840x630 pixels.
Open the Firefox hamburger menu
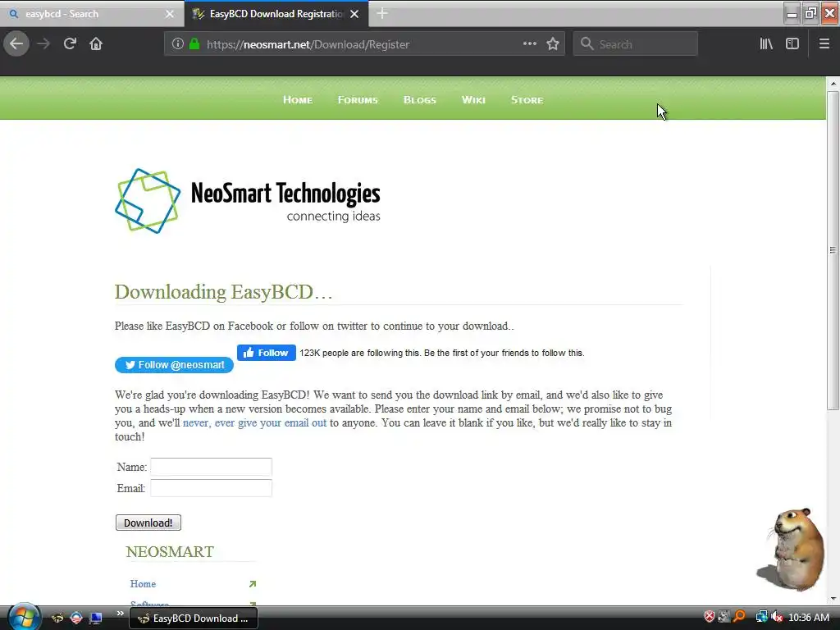[x=824, y=44]
